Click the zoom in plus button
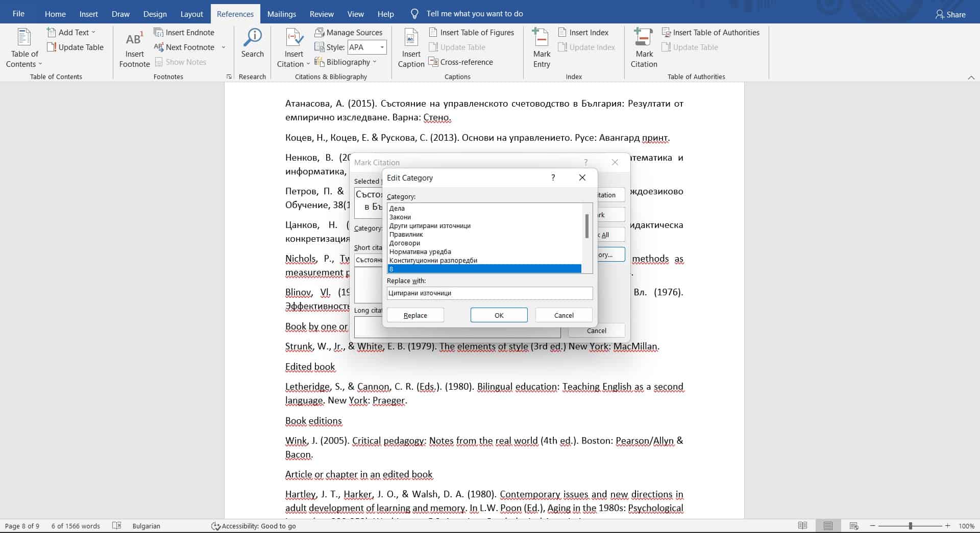980x533 pixels. (x=947, y=525)
